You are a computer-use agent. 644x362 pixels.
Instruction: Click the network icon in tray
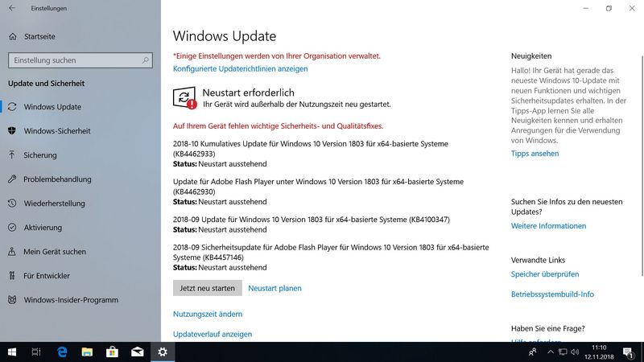(x=563, y=352)
